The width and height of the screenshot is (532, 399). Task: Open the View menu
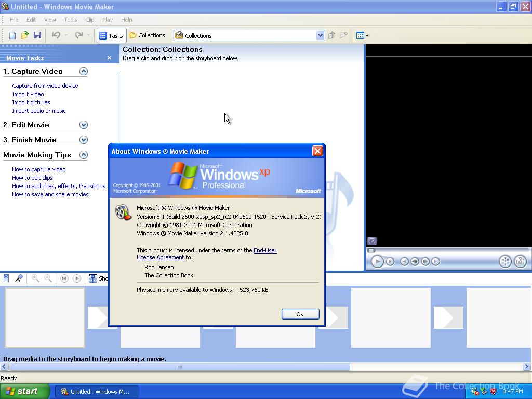[50, 20]
